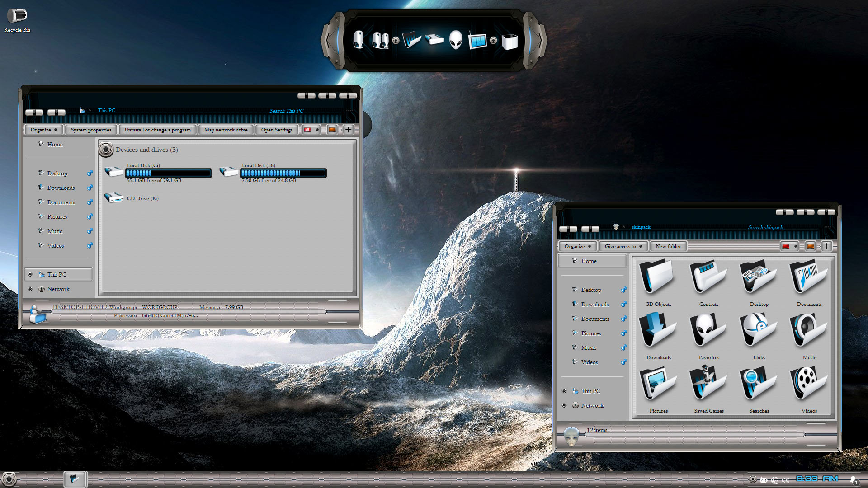Viewport: 868px width, 488px height.
Task: Toggle the preview pane button in This PC
Action: (332, 130)
